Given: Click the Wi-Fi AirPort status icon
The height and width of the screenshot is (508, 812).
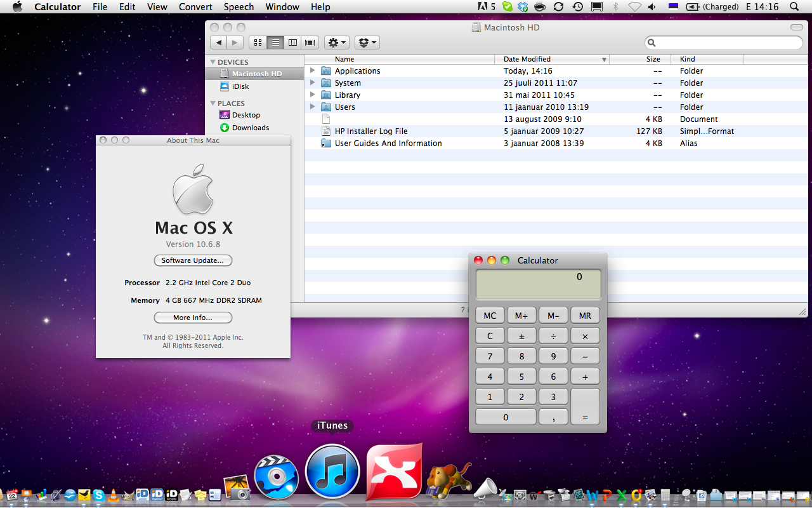Looking at the screenshot, I should pos(634,6).
